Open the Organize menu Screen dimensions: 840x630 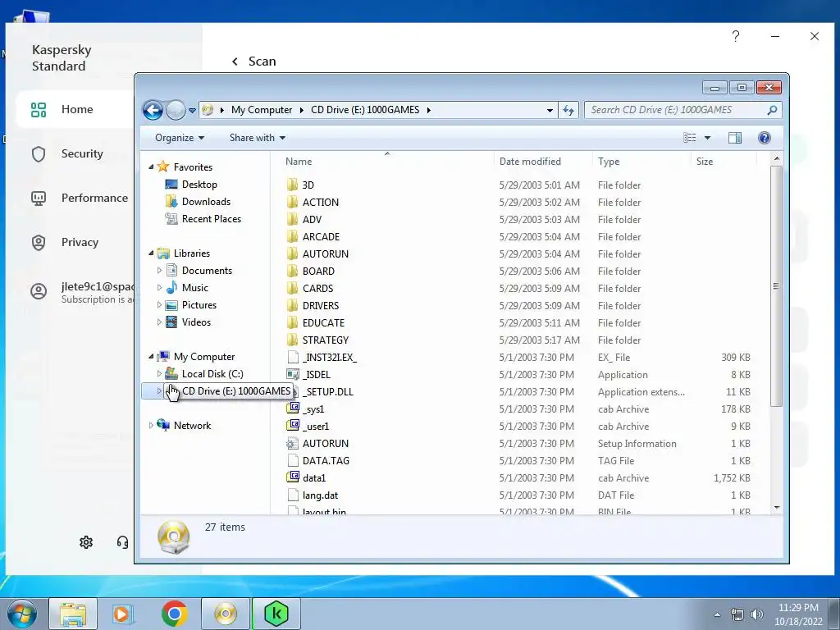(x=180, y=138)
